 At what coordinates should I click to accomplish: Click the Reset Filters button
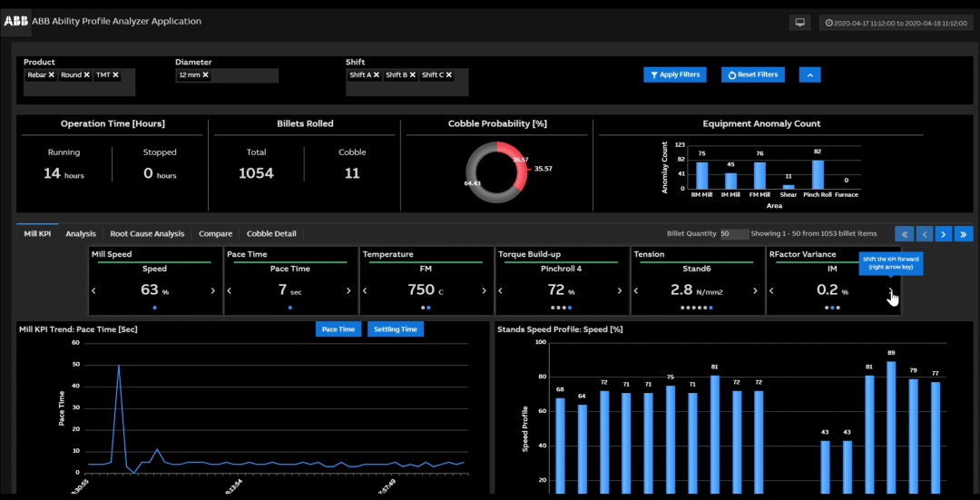click(x=752, y=75)
